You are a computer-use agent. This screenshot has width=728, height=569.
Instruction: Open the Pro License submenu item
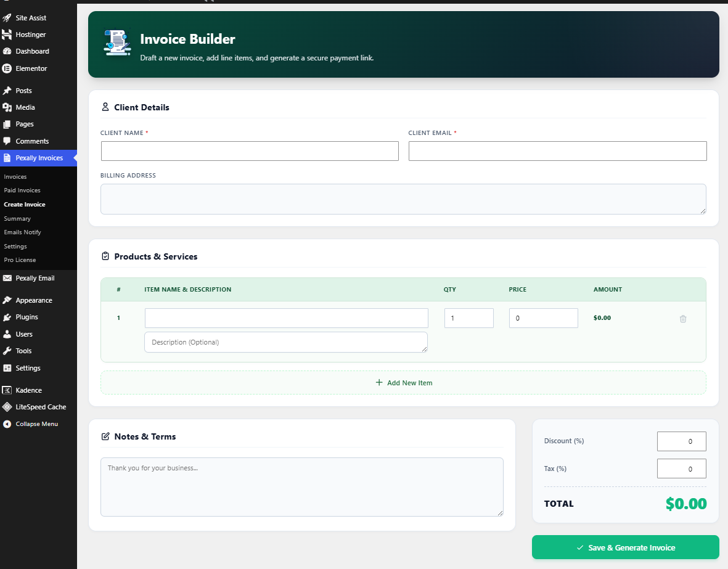[x=20, y=260]
